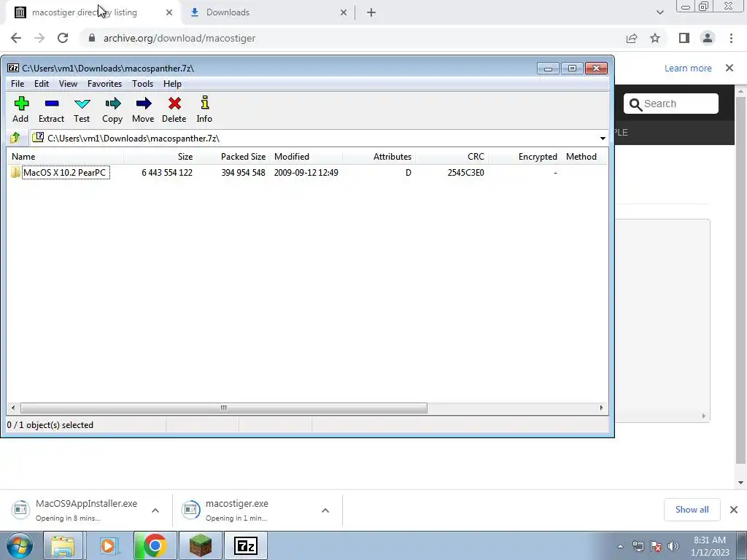Click the 7-Zip scrollbar right arrow

[601, 408]
